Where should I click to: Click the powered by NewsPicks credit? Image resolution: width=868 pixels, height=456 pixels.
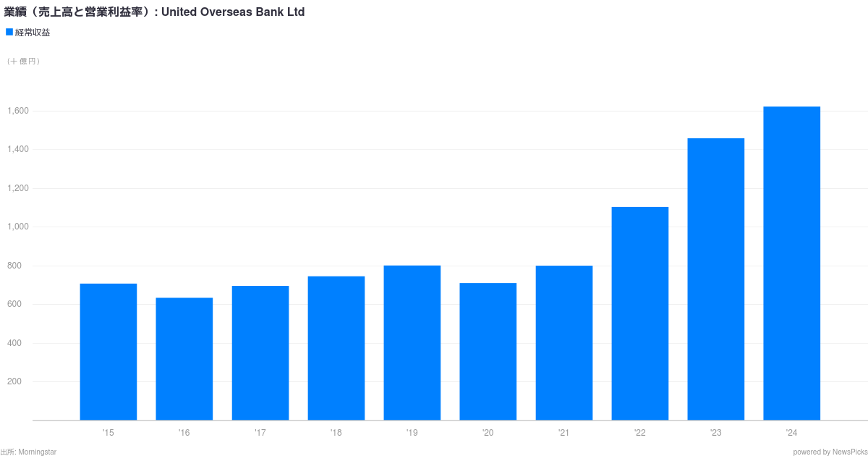[830, 452]
